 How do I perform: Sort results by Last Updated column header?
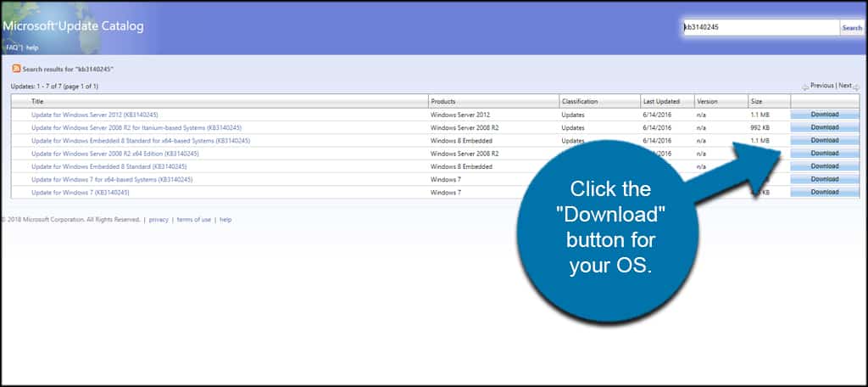661,102
